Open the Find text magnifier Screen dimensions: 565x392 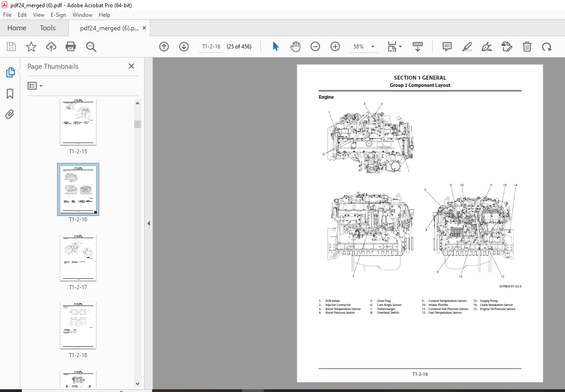(91, 47)
